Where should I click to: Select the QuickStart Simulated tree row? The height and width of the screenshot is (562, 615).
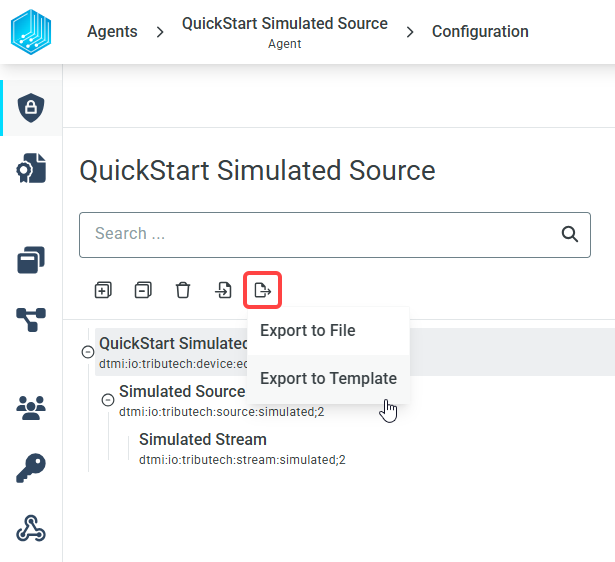pos(355,352)
